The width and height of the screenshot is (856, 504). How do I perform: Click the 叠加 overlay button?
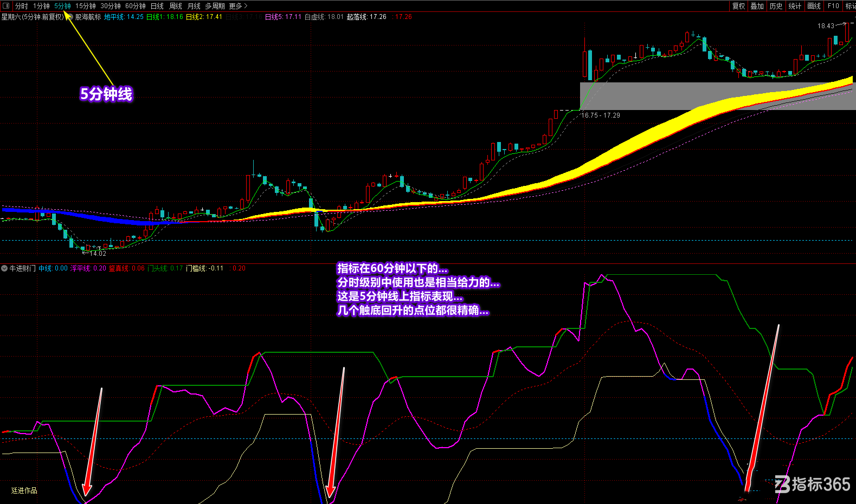[757, 6]
